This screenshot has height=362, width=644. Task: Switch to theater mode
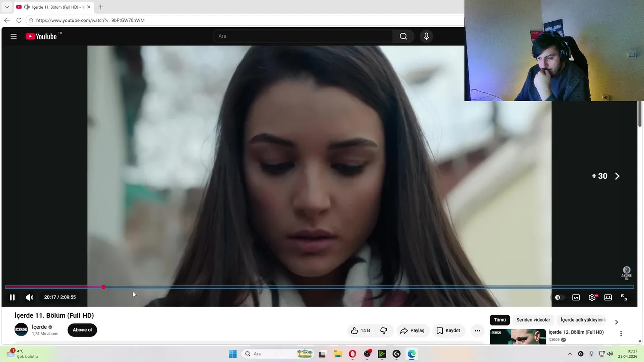pos(608,297)
